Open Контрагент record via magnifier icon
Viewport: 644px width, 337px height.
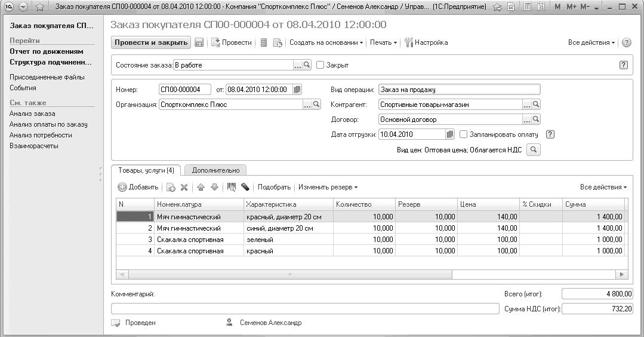tap(535, 105)
